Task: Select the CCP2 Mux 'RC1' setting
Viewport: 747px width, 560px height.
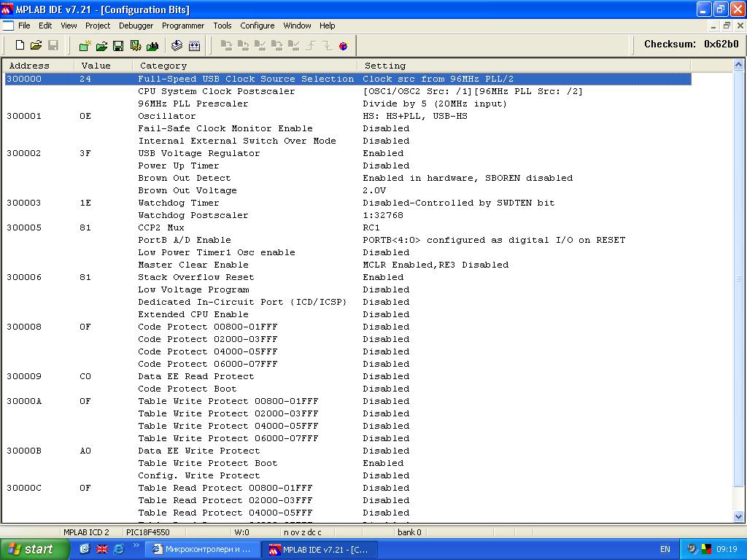Action: (x=371, y=227)
